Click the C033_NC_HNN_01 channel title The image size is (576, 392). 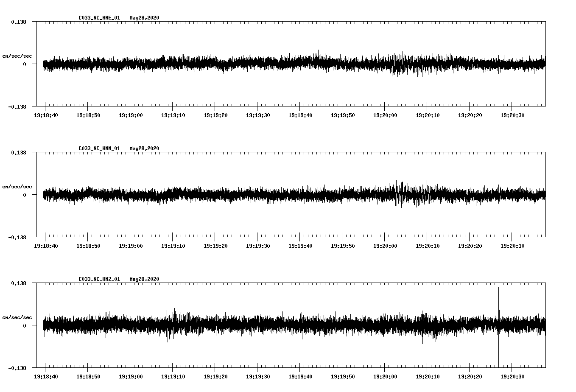click(99, 148)
